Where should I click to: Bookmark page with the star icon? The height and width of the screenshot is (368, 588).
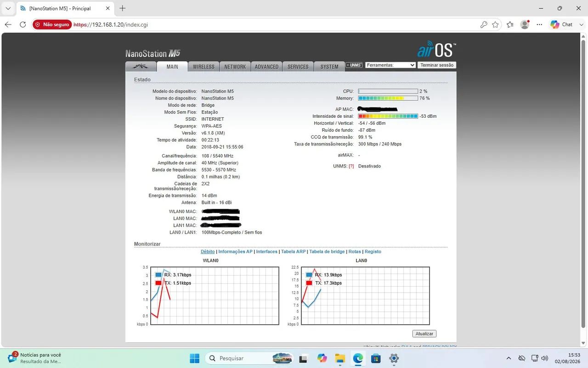(x=495, y=24)
